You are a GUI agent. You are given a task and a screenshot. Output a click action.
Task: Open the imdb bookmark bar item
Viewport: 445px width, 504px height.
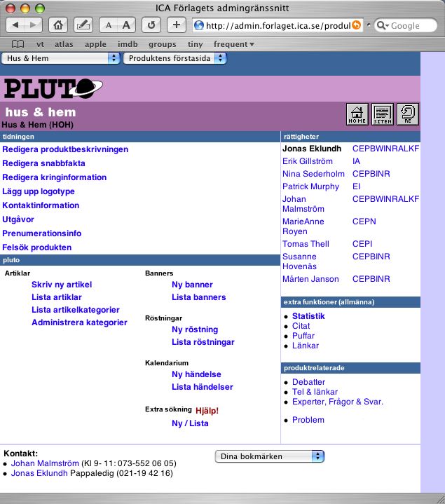[128, 44]
